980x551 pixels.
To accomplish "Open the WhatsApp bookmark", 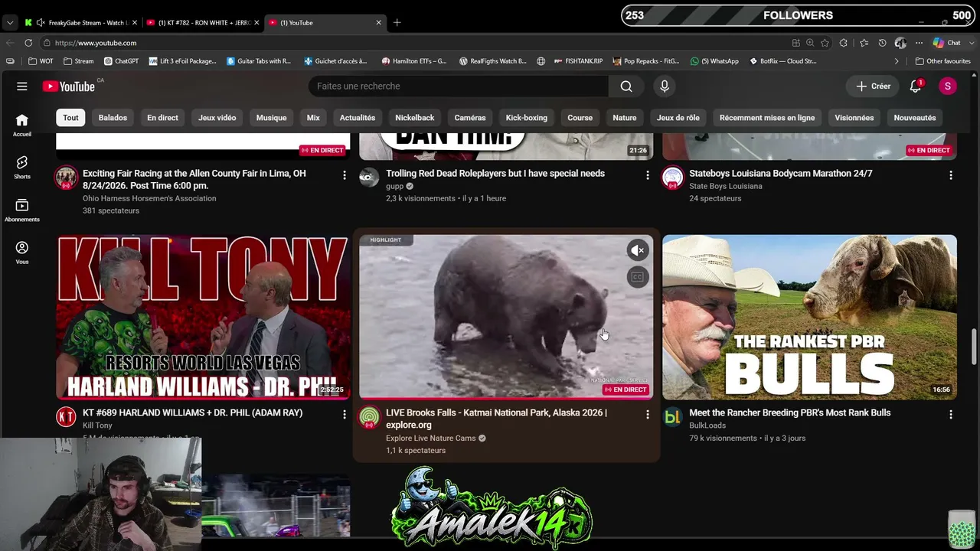I will click(714, 61).
